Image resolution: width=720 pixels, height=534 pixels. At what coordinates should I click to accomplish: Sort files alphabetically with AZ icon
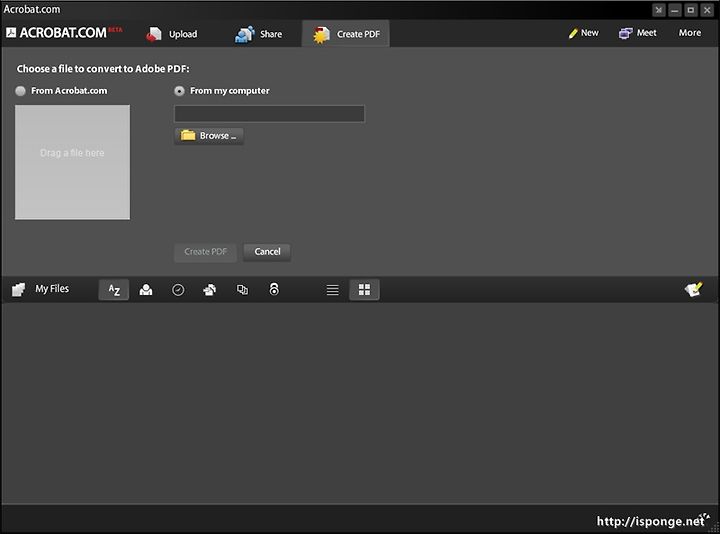click(114, 290)
